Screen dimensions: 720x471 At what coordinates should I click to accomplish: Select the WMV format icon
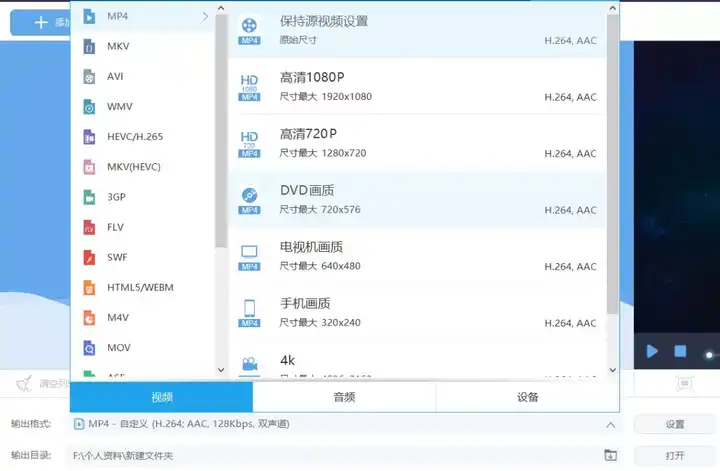click(89, 107)
